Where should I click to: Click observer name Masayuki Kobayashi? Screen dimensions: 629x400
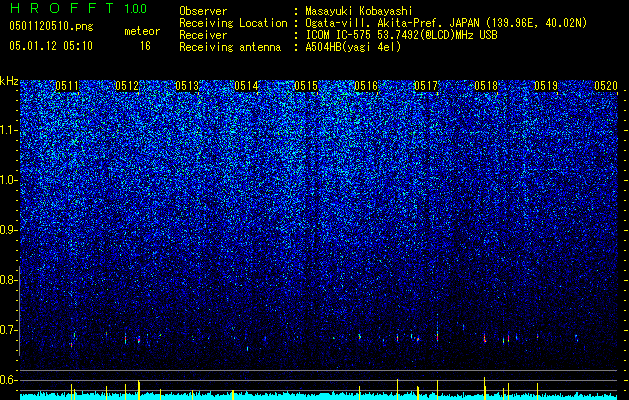coord(359,11)
